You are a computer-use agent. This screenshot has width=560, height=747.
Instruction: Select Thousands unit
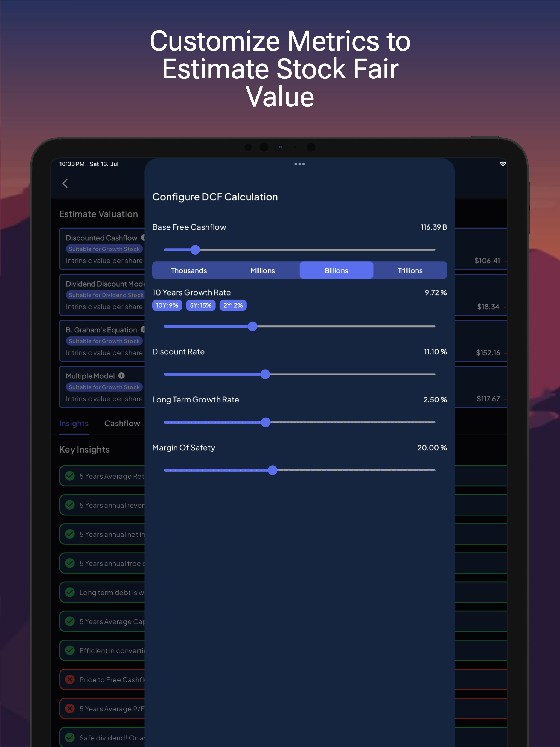point(189,270)
